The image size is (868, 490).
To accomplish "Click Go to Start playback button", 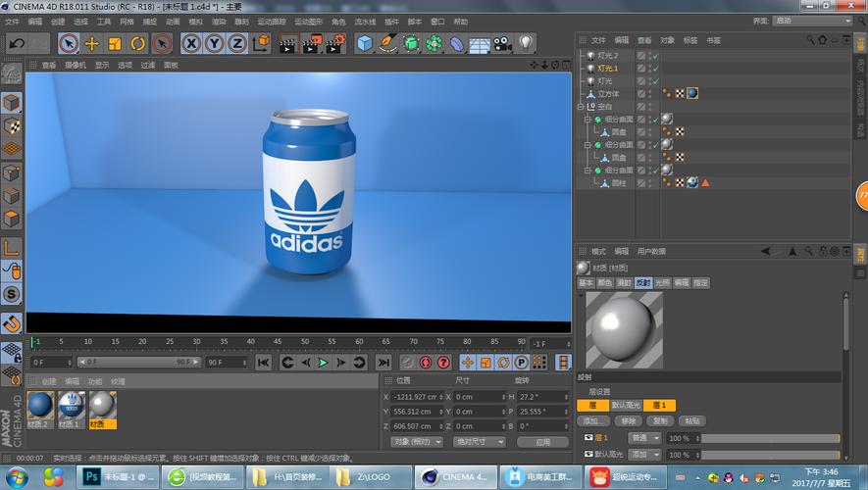I will pos(264,363).
